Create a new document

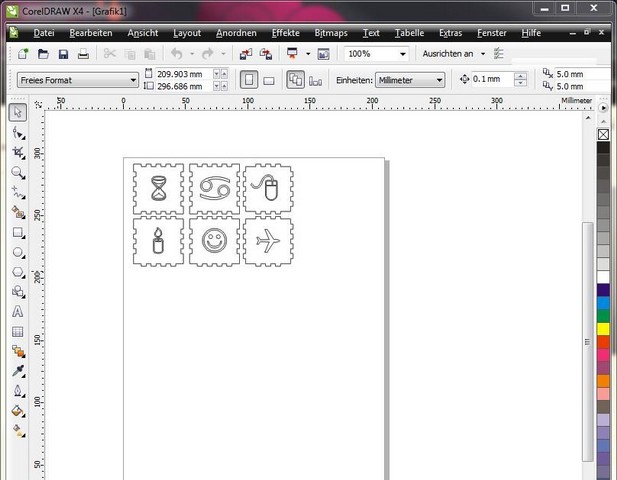point(23,54)
